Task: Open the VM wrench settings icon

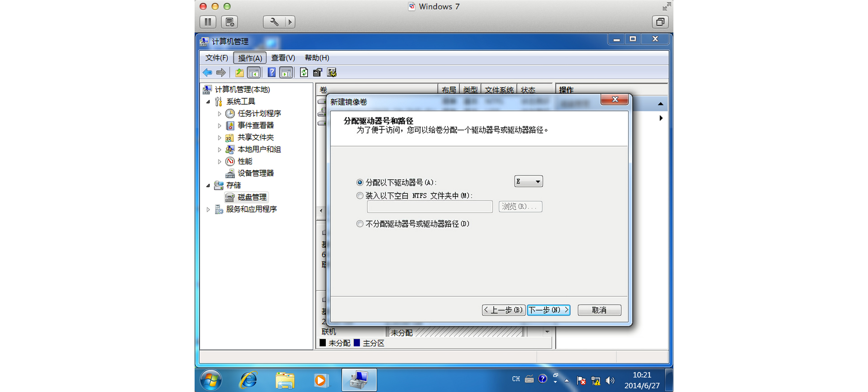Action: [274, 22]
